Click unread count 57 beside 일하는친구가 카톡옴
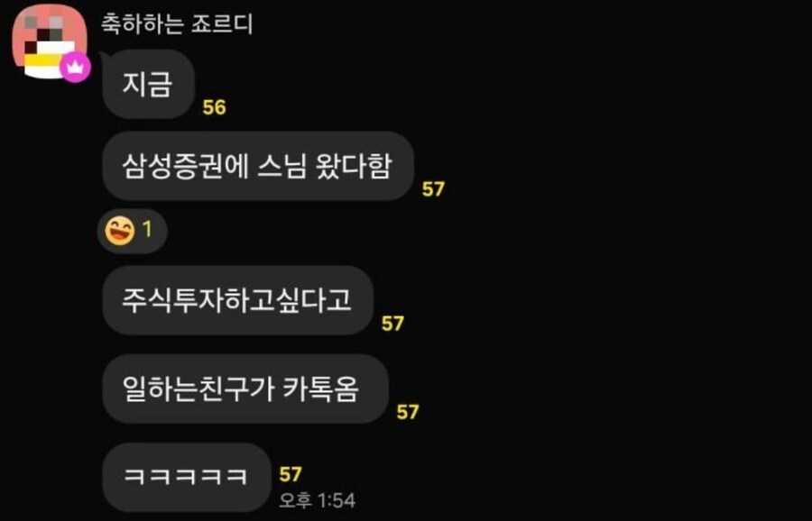 coord(408,412)
